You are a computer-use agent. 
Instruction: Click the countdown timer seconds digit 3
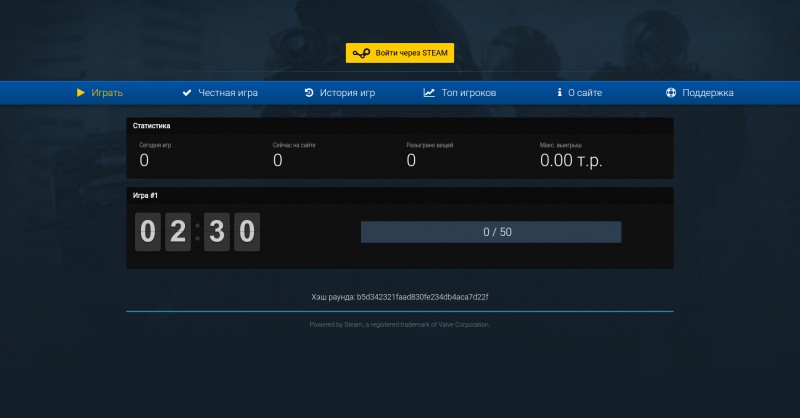[x=217, y=232]
